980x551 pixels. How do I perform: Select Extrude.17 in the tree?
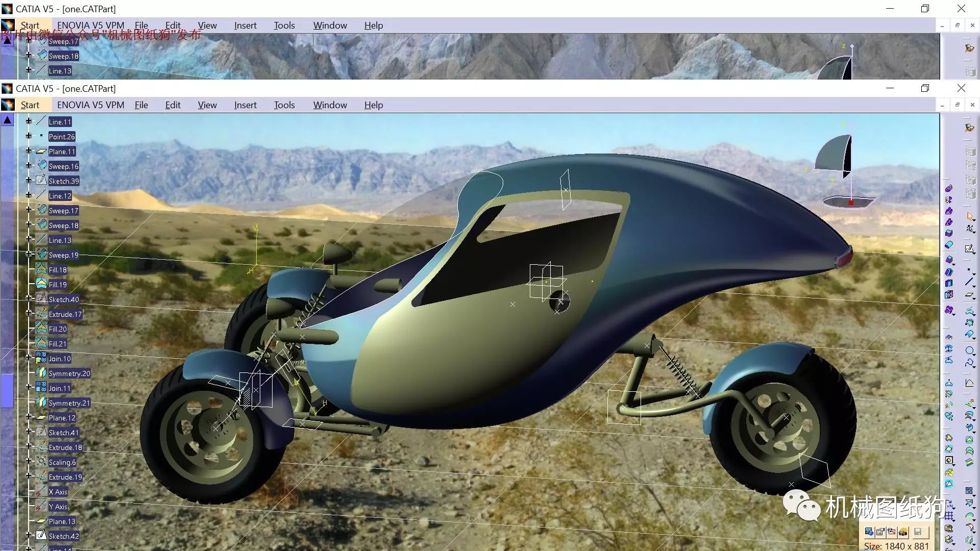pyautogui.click(x=65, y=314)
